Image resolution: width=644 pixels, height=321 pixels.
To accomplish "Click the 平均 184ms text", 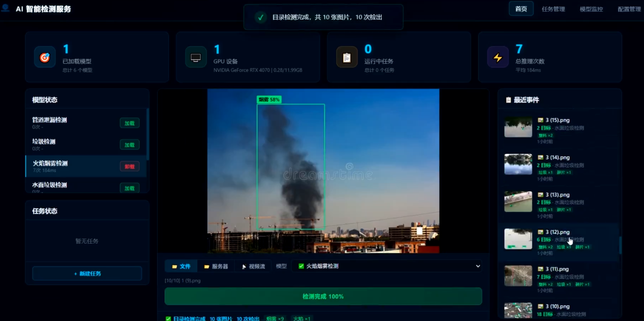I will point(528,70).
